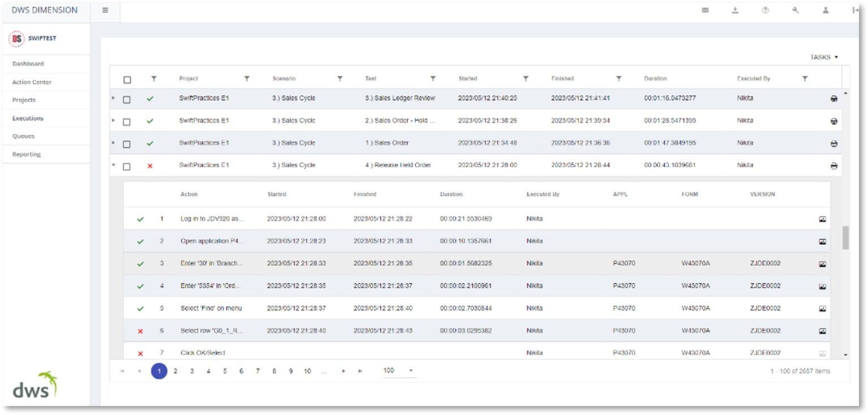Expand the 1.) Sales Order row
Viewport: 868px width, 415px height.
point(113,142)
